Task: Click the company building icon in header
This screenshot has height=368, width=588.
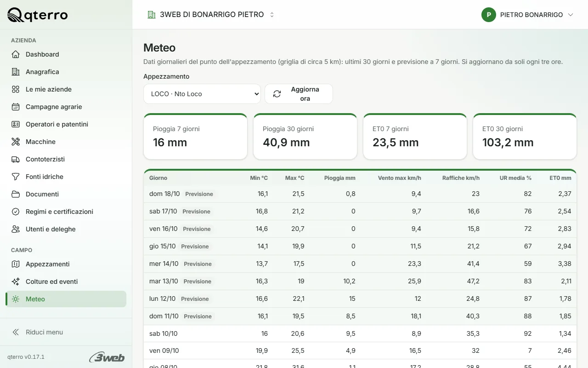Action: click(x=152, y=15)
